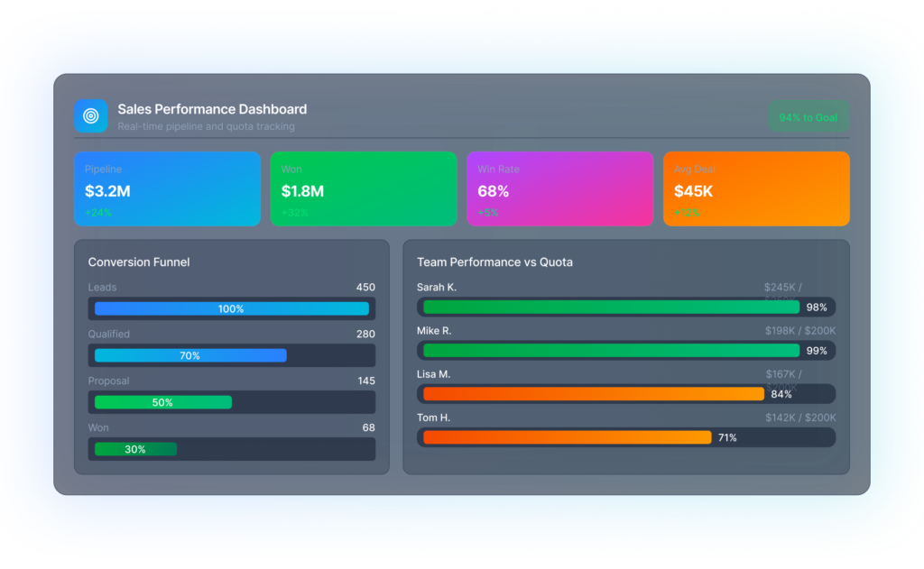Viewport: 924px width, 569px height.
Task: Click Tom H. 71% quota bar
Action: (x=567, y=437)
